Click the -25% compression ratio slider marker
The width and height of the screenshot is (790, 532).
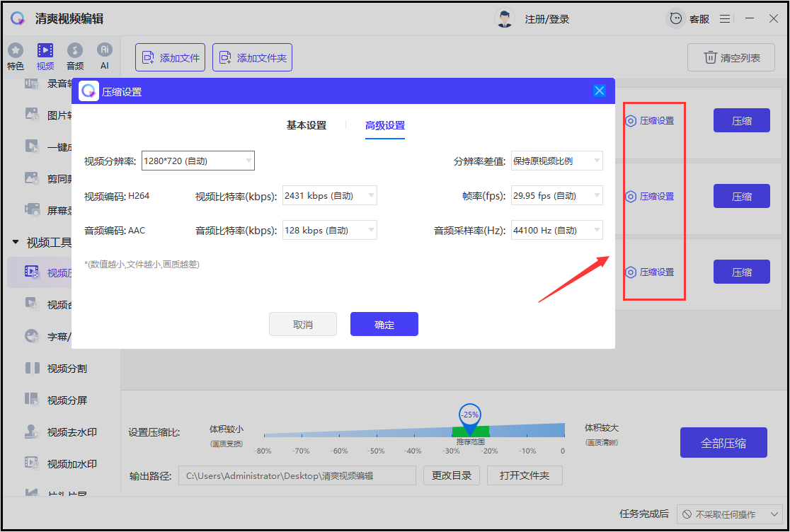(470, 419)
